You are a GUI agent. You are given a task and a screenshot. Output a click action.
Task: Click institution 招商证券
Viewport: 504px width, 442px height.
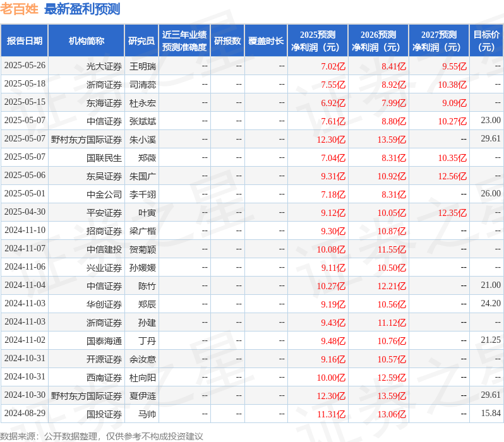point(104,232)
